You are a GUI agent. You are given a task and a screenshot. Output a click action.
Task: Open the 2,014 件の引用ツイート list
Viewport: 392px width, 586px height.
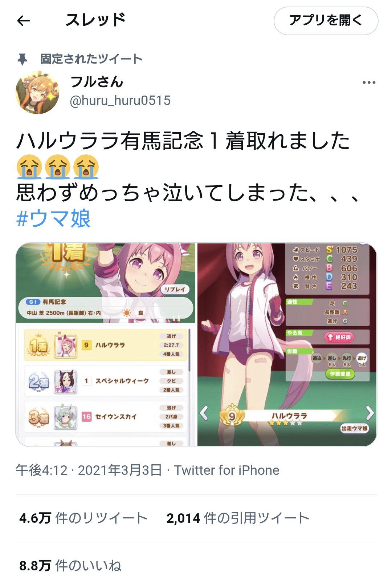[x=238, y=518]
